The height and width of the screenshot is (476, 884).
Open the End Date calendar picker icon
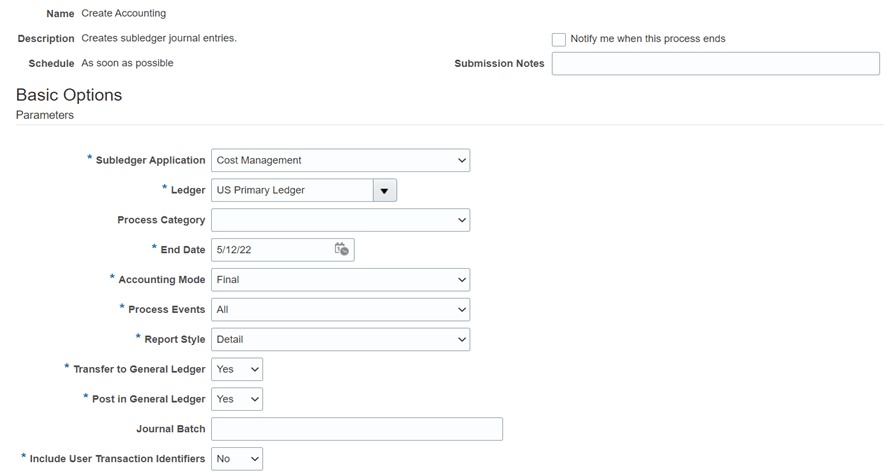[x=341, y=250]
